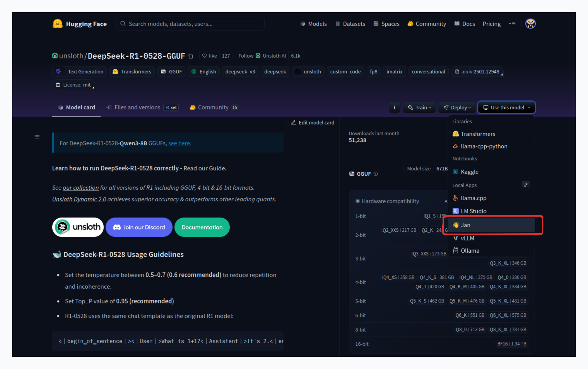
Task: Switch to Files and versions tab
Action: 137,107
